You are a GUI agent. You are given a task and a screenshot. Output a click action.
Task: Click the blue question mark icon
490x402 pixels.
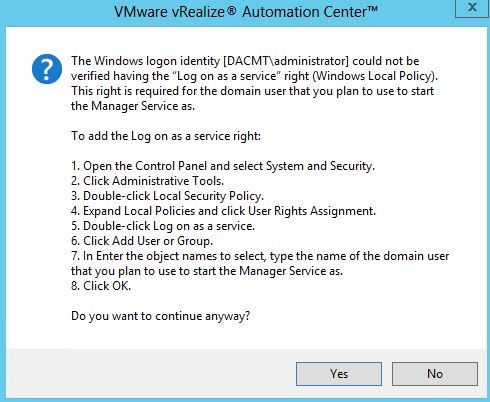47,69
